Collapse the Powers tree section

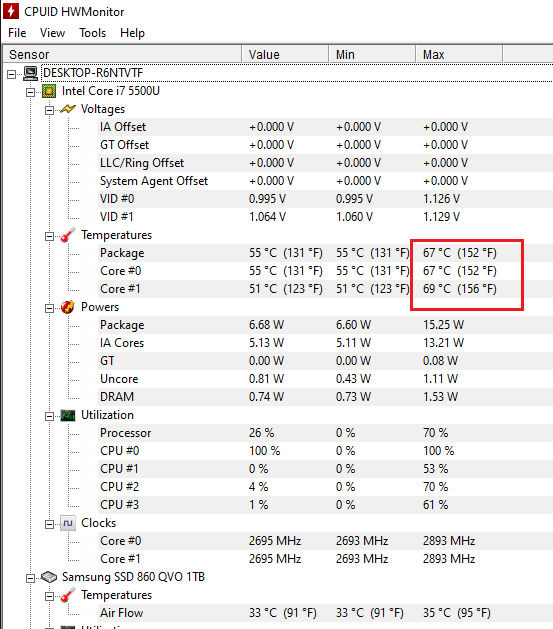pyautogui.click(x=49, y=308)
